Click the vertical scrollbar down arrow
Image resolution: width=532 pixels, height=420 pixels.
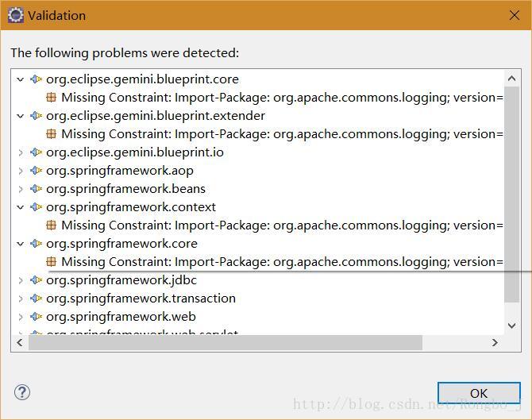[x=512, y=325]
